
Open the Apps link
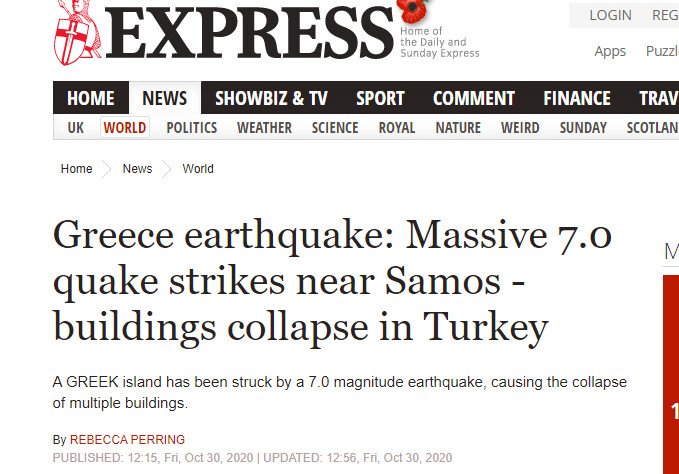[610, 51]
